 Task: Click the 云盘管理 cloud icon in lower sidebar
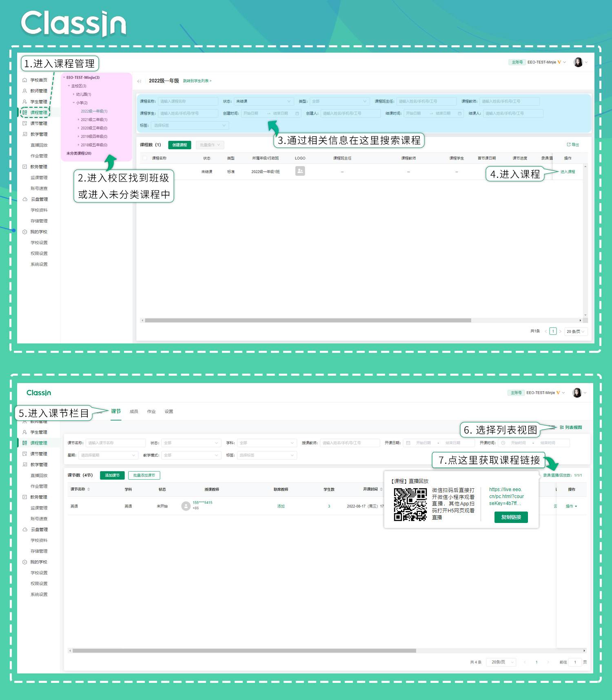tap(24, 529)
